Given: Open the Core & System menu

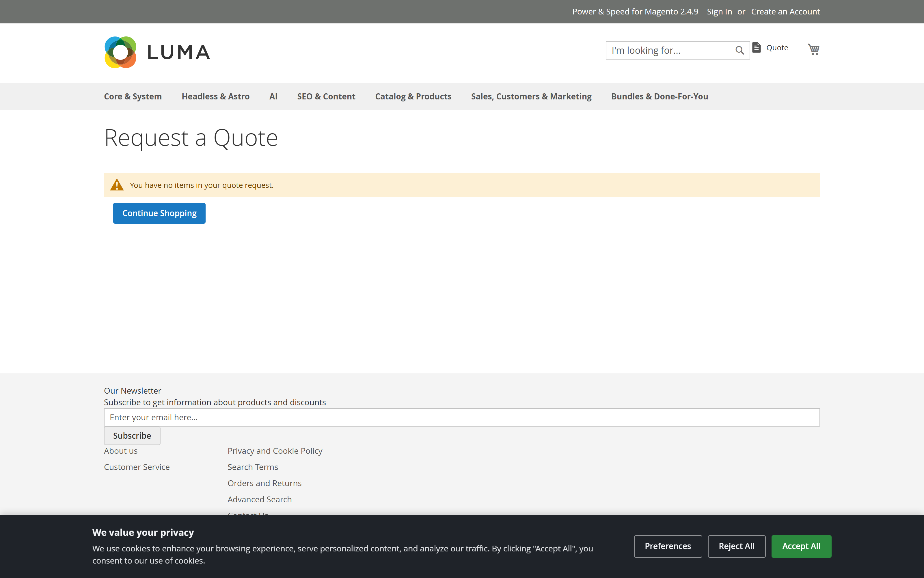Looking at the screenshot, I should pos(133,96).
